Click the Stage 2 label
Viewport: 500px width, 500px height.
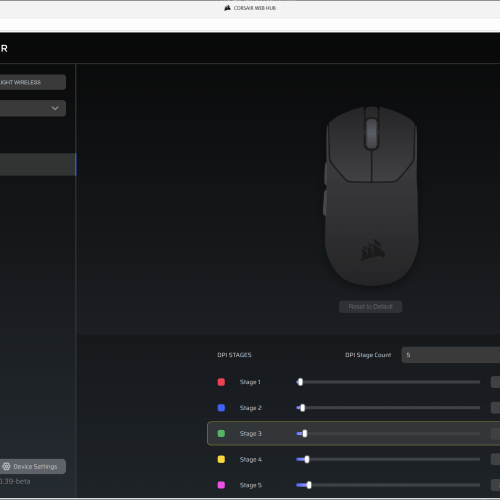point(251,408)
